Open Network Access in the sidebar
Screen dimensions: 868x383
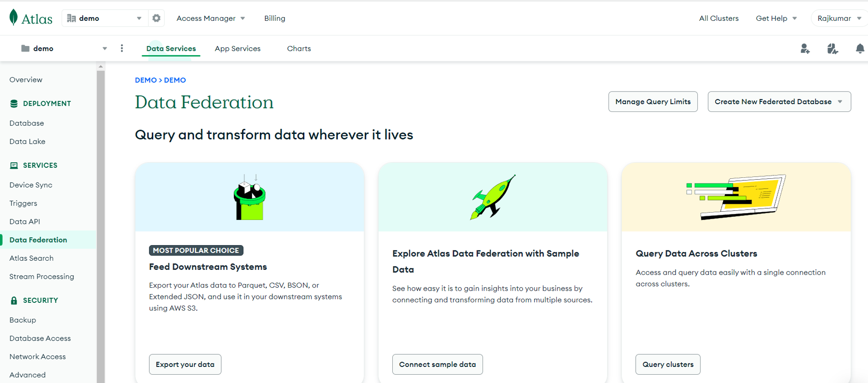(x=38, y=357)
